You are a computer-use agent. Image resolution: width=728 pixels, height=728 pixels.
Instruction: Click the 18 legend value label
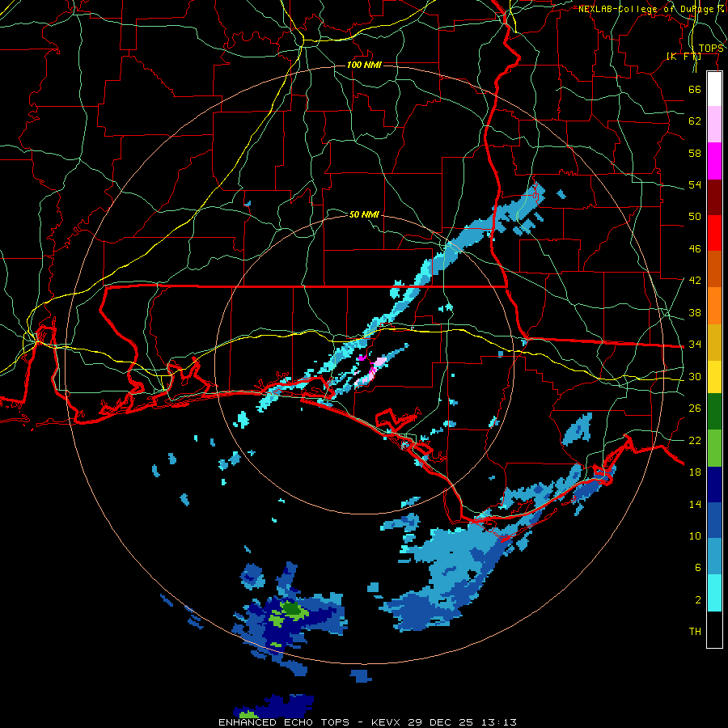click(x=695, y=472)
